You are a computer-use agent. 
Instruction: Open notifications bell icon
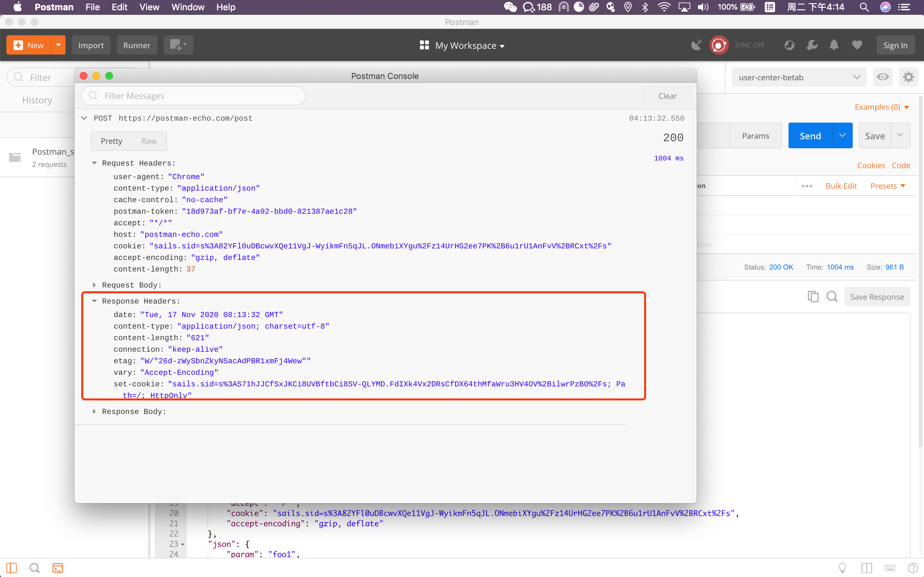834,45
